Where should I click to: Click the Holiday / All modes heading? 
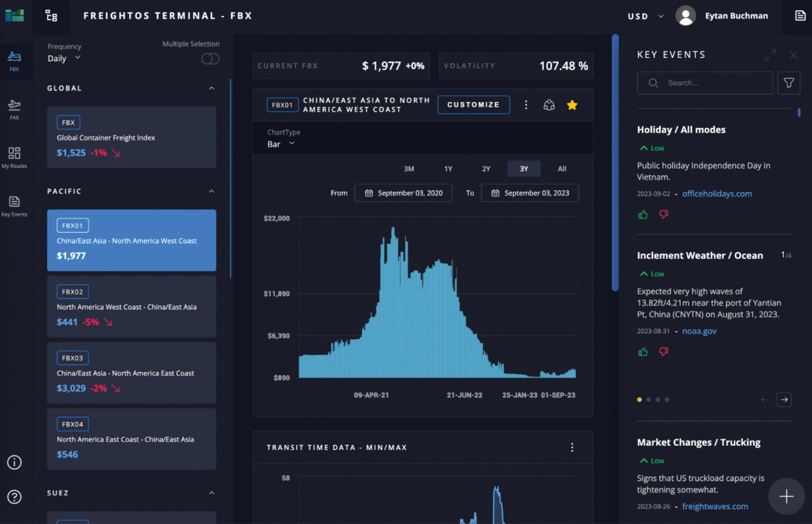click(x=681, y=130)
